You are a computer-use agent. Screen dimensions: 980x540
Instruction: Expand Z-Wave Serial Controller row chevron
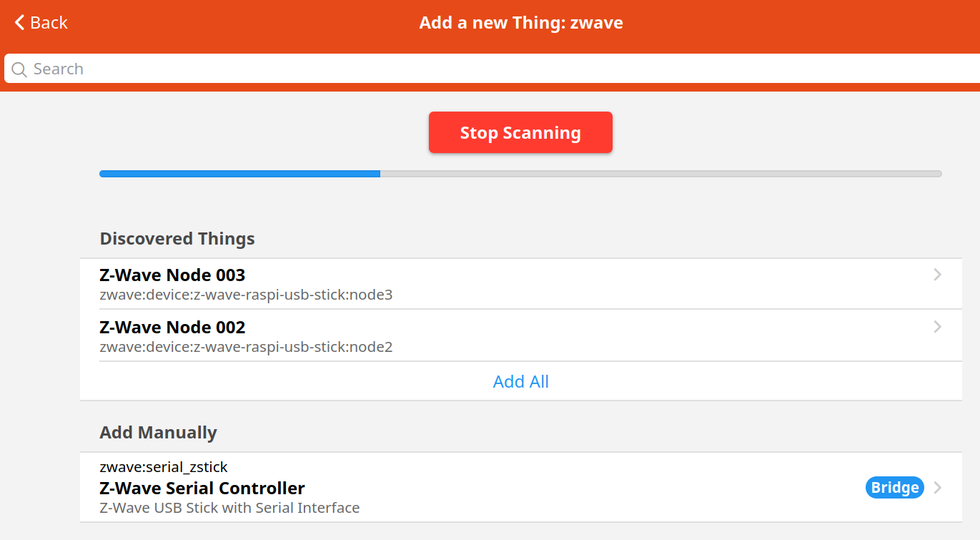(938, 488)
